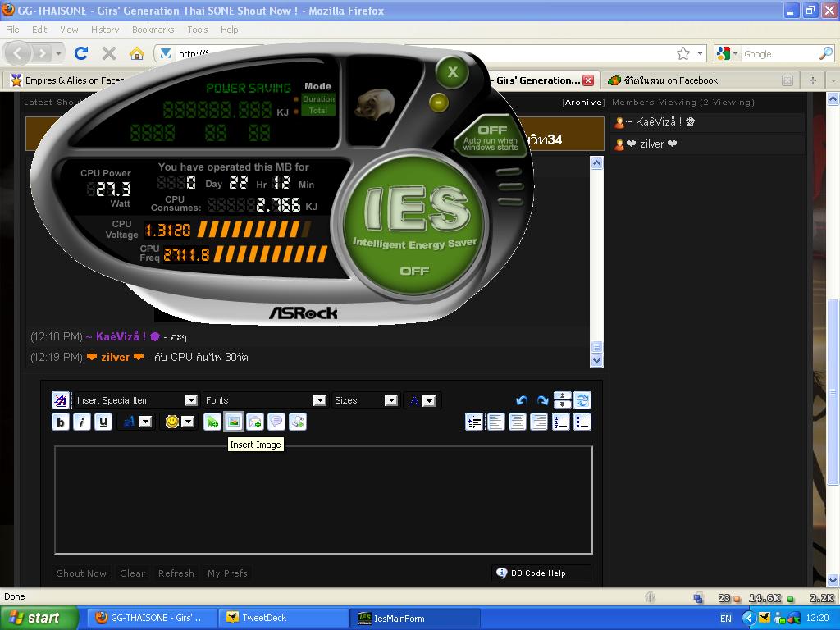Click the insert link icon
Screen dimensions: 840x630
[212, 422]
